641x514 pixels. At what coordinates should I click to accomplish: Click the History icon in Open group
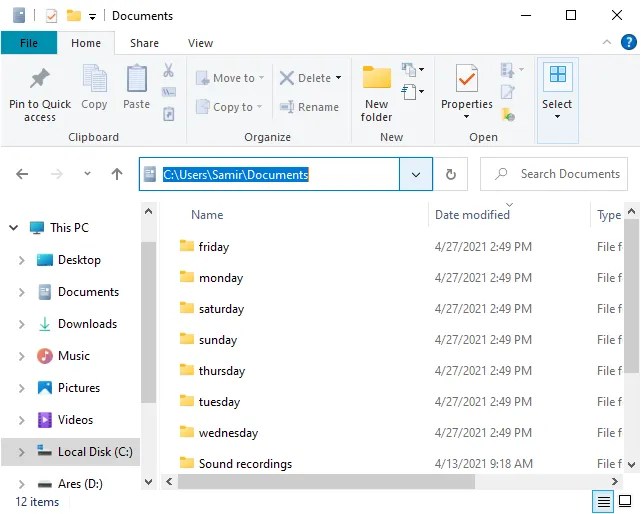pos(508,115)
